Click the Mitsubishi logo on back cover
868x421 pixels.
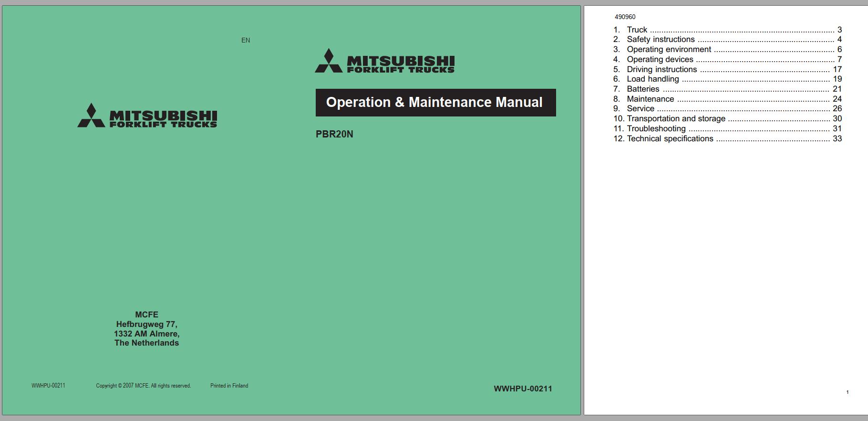point(147,116)
